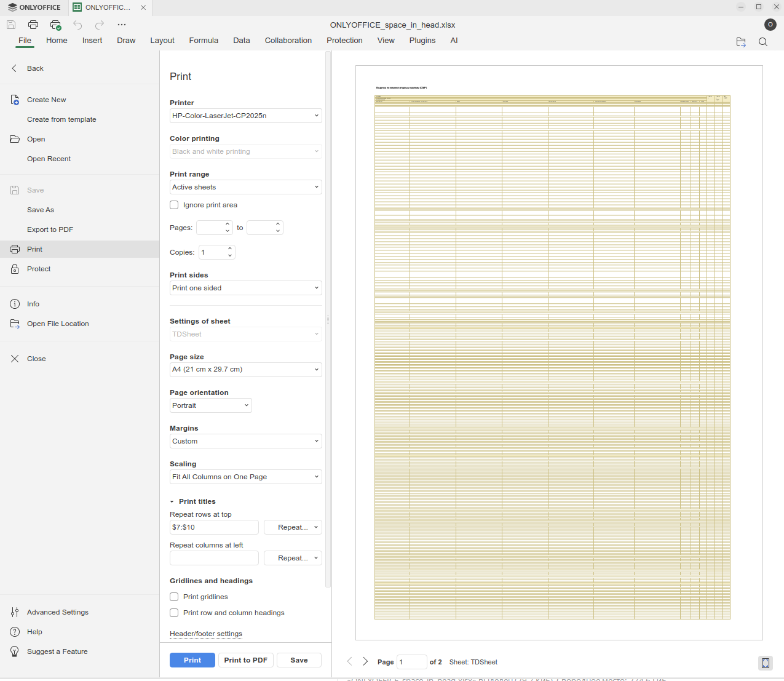Click the page zoom fit icon bottom-right
784x681 pixels.
coord(766,663)
